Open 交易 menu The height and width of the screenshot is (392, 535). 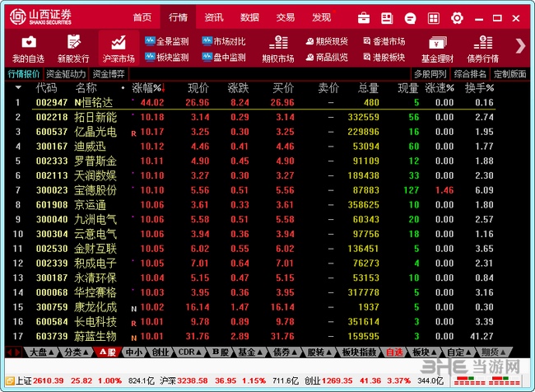pos(286,17)
